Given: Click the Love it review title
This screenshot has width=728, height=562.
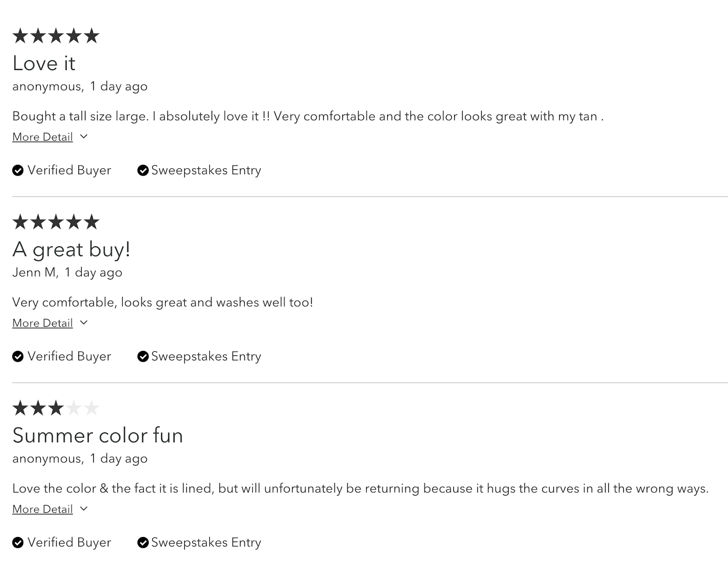Looking at the screenshot, I should (44, 63).
